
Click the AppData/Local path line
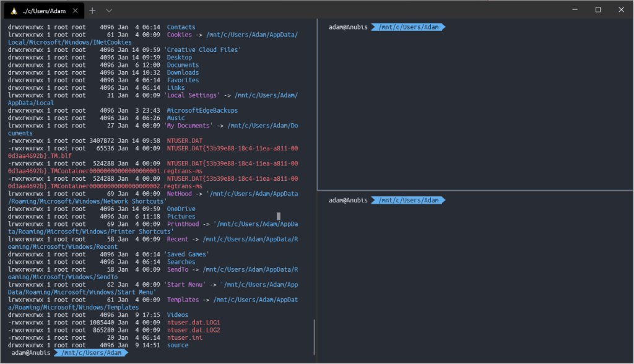click(x=31, y=103)
